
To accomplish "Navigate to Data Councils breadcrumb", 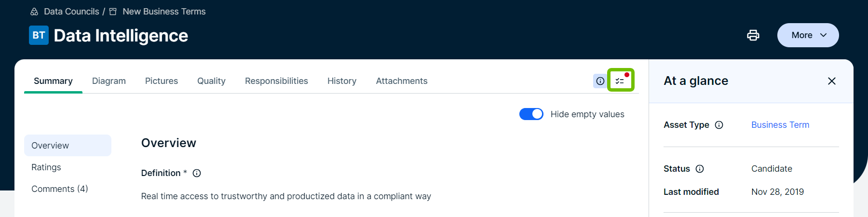I will point(71,12).
